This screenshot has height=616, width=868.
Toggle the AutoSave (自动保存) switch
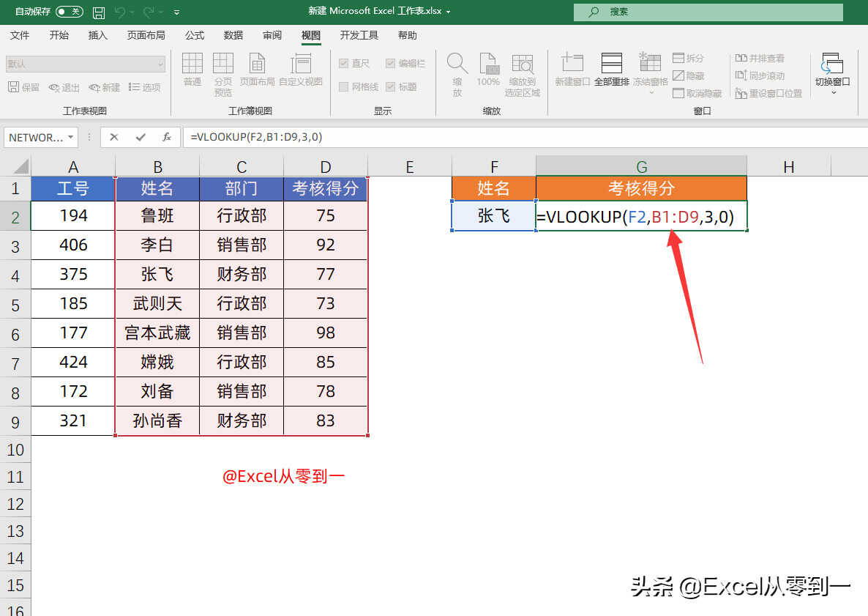[70, 12]
